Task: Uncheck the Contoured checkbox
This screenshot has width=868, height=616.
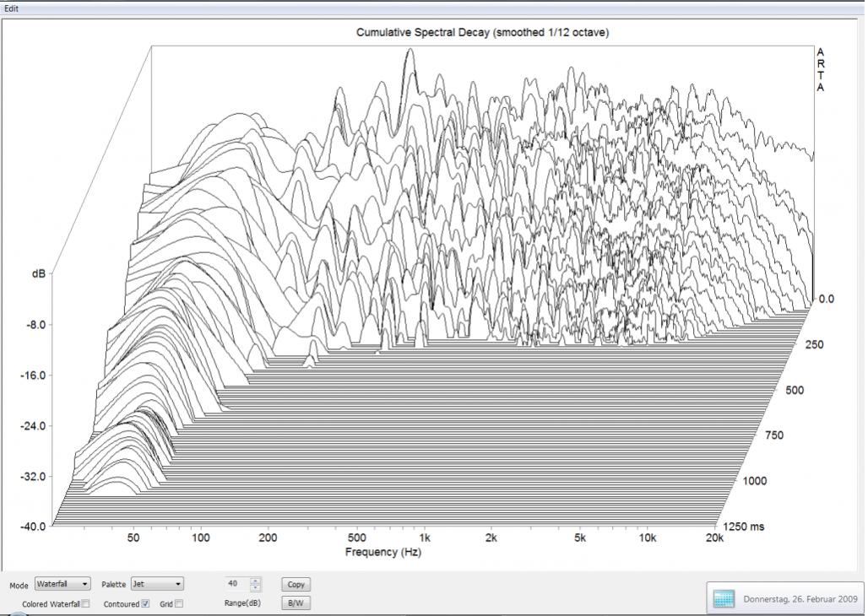Action: [145, 604]
